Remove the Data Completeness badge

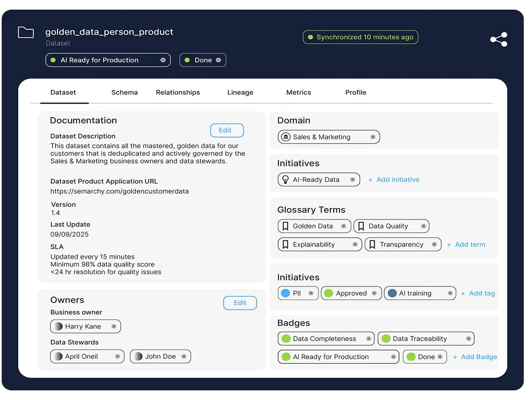tap(369, 339)
